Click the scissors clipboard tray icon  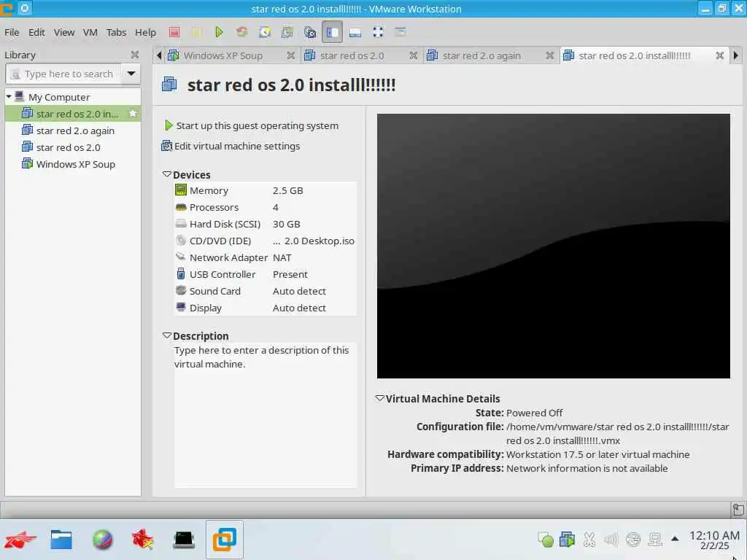click(589, 540)
